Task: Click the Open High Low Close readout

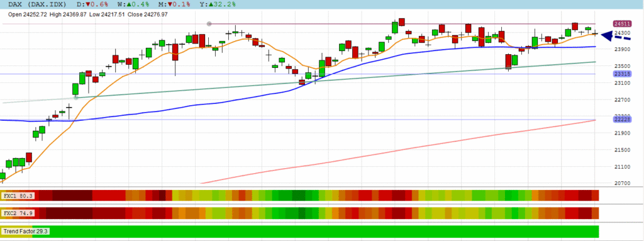Action: click(88, 14)
